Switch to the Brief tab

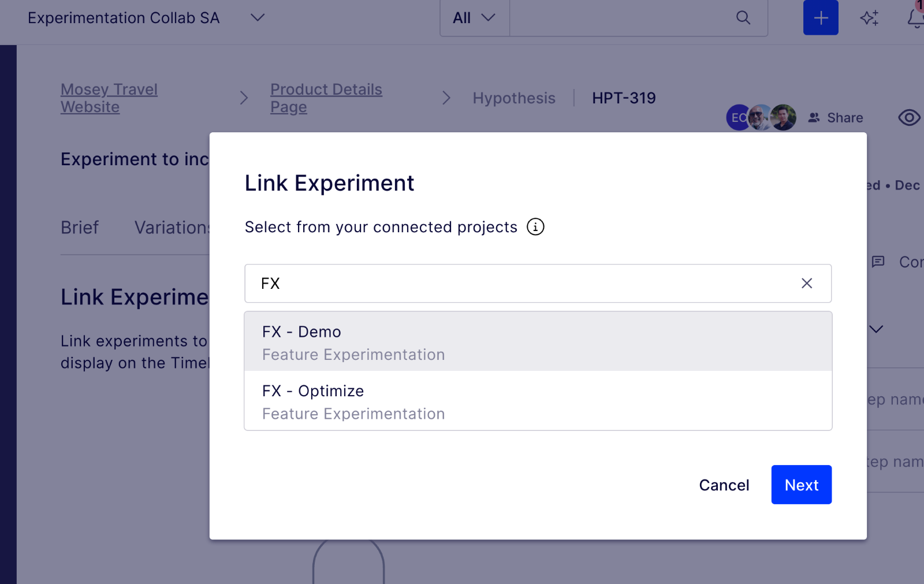[x=80, y=228]
